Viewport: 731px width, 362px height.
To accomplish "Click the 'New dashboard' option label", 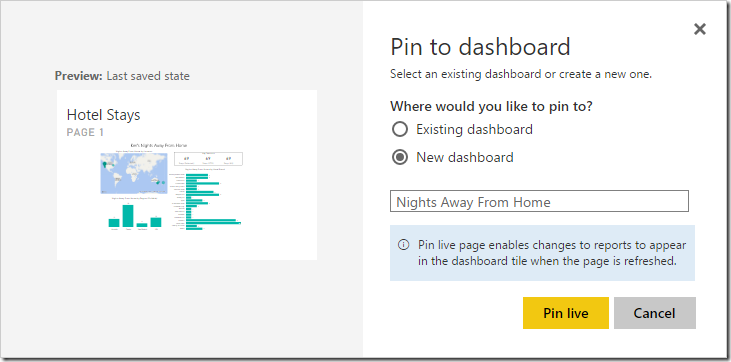I will tap(465, 157).
